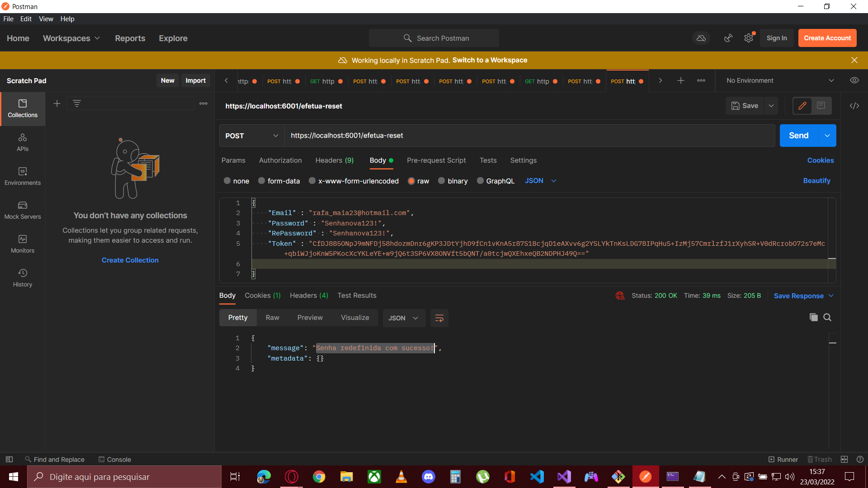The image size is (868, 488).
Task: Click the capture requests satellite icon
Action: click(x=728, y=38)
